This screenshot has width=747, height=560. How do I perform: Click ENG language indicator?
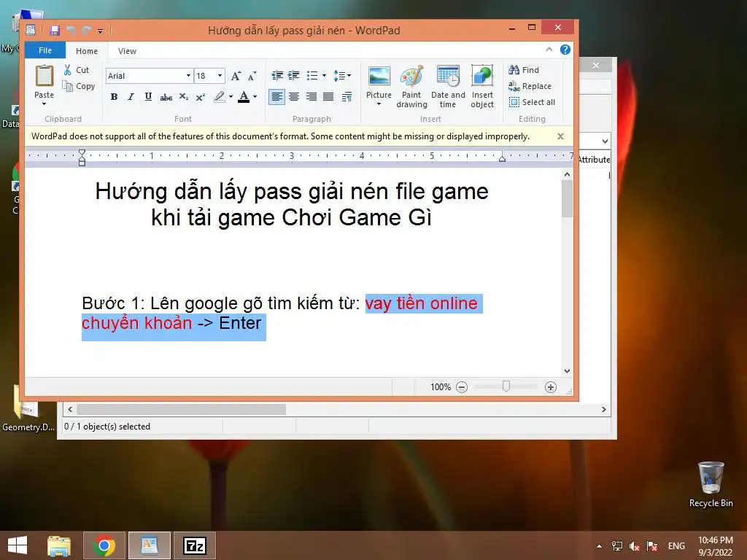676,546
